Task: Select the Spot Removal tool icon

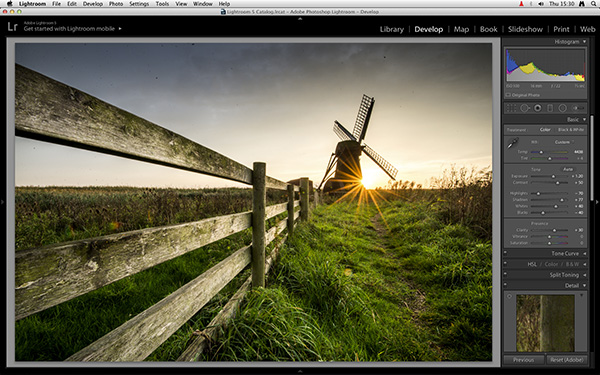Action: (524, 108)
